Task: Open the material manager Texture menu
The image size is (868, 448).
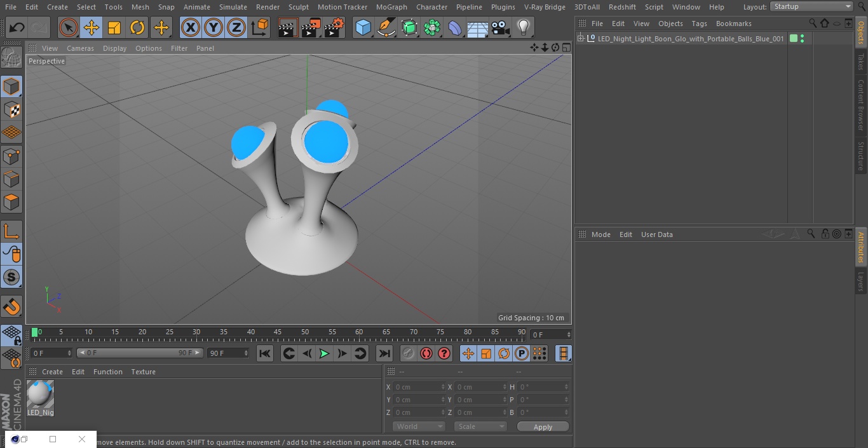Action: coord(143,372)
